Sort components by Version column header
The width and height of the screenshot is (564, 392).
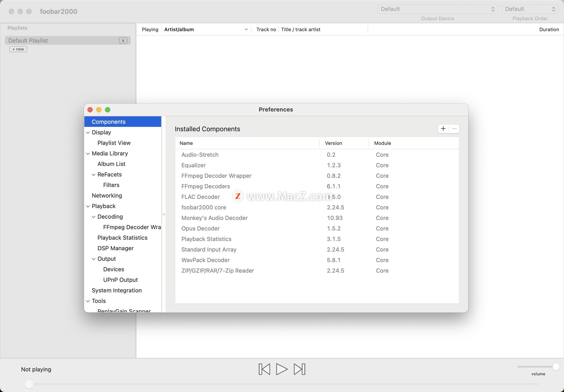pos(344,143)
